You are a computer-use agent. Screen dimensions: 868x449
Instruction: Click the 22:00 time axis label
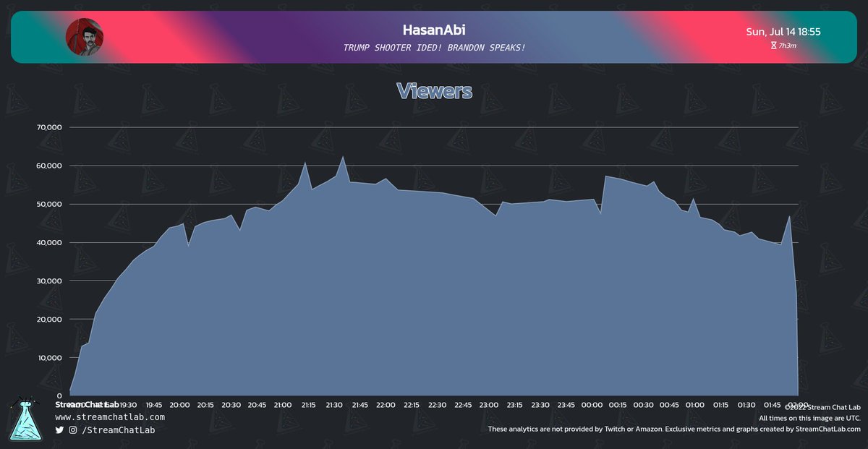386,405
